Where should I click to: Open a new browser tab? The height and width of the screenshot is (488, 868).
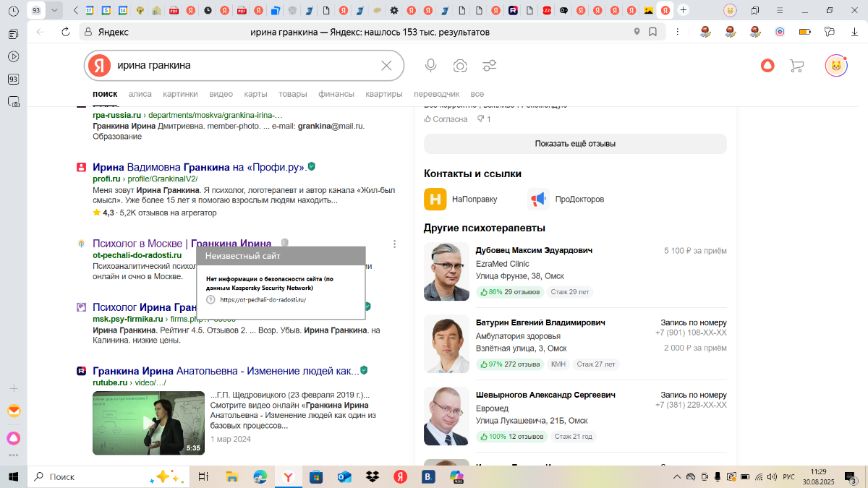[x=683, y=10]
